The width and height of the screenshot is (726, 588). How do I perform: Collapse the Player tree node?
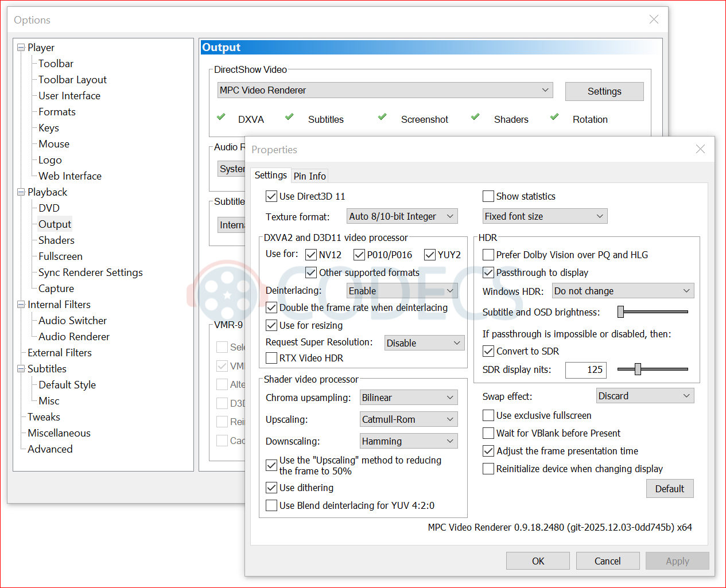[21, 48]
